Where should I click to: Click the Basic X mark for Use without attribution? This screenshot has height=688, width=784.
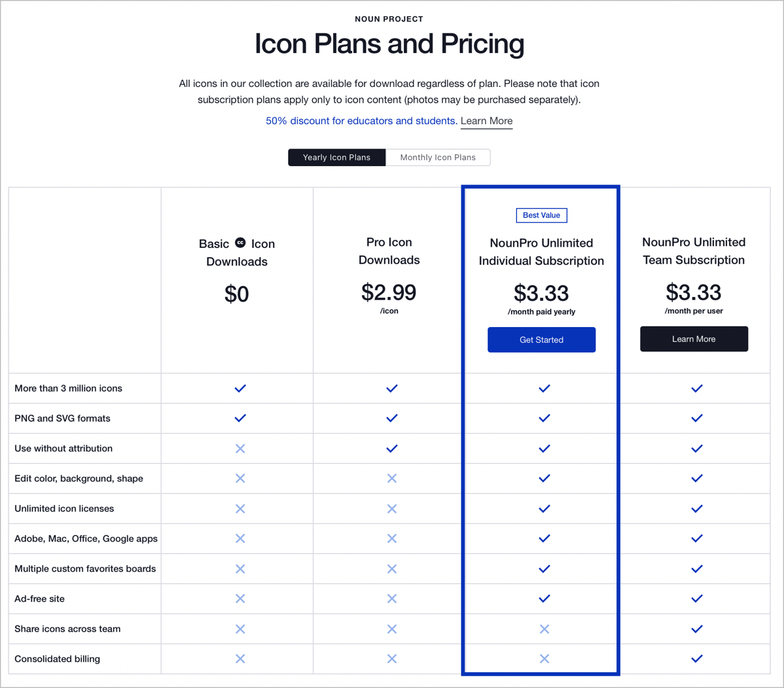[240, 449]
